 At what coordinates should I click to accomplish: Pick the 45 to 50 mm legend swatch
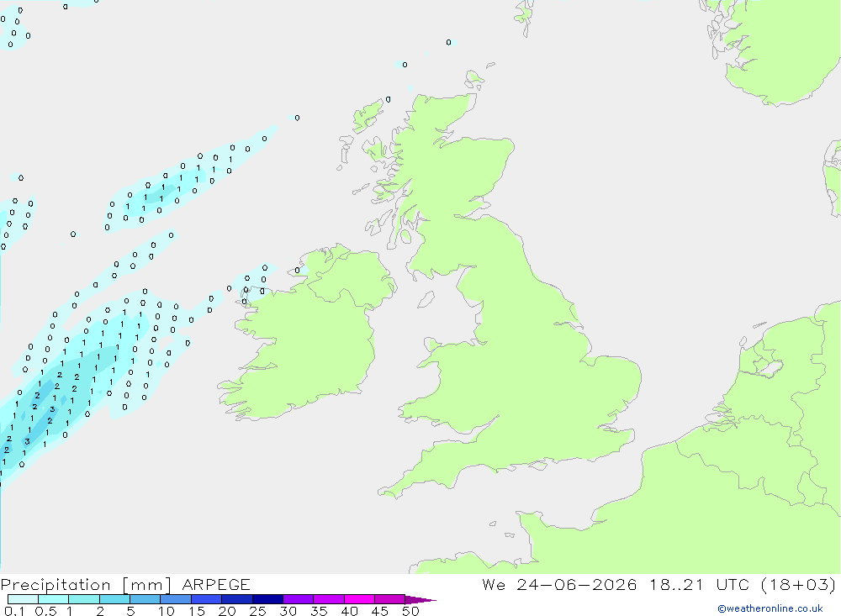click(389, 599)
